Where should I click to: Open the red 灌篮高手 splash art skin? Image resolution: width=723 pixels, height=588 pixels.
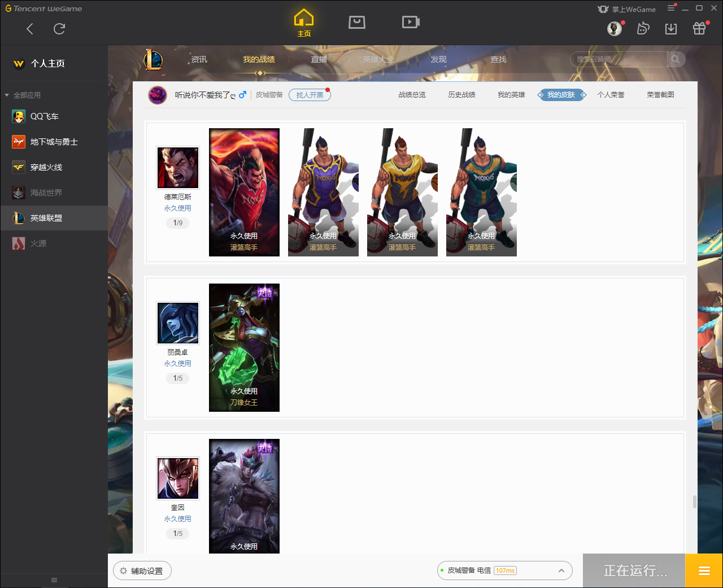[x=244, y=192]
